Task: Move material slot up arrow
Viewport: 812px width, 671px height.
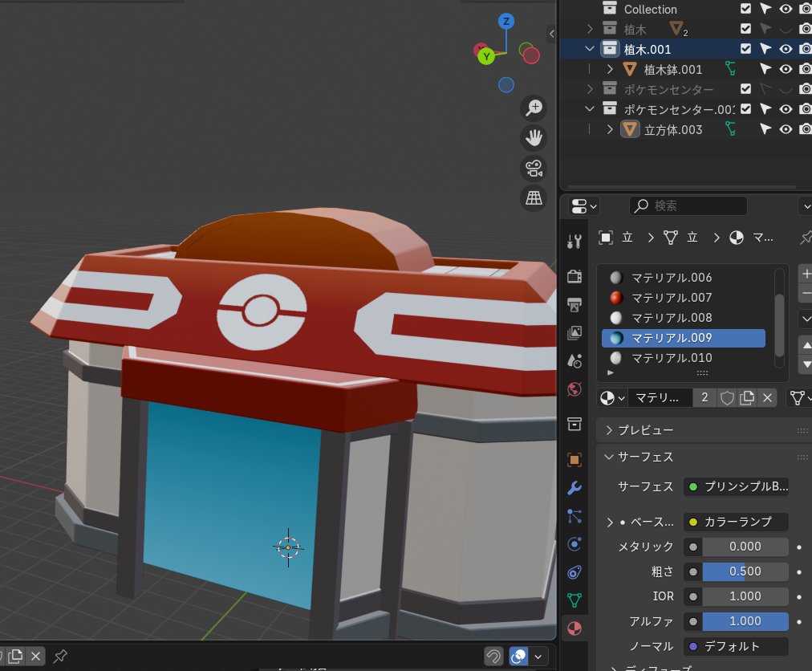Action: [806, 344]
